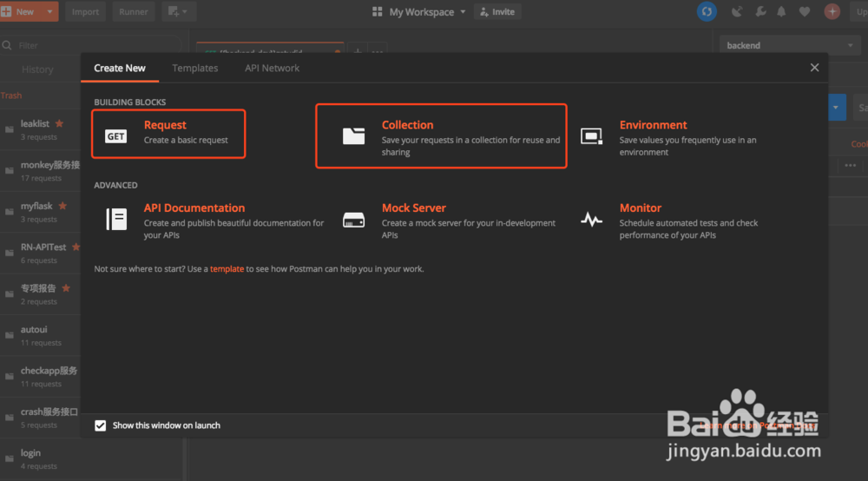Toggle star on leaklist collection

[x=59, y=123]
